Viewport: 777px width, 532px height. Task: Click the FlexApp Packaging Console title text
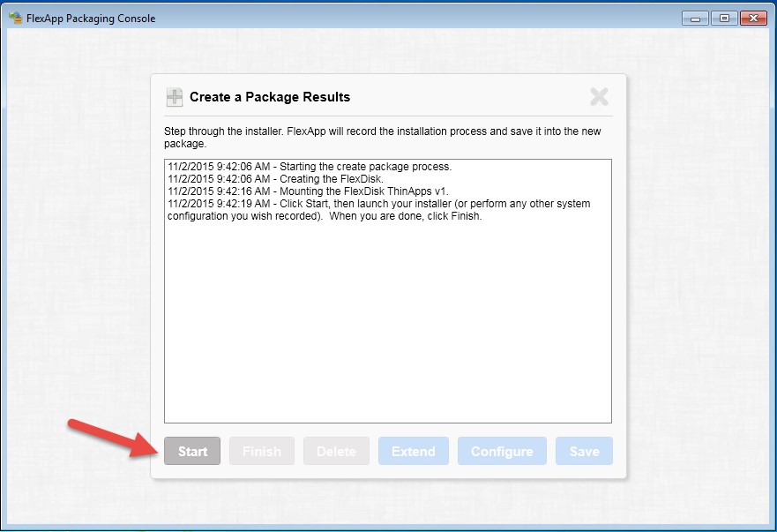pyautogui.click(x=91, y=19)
